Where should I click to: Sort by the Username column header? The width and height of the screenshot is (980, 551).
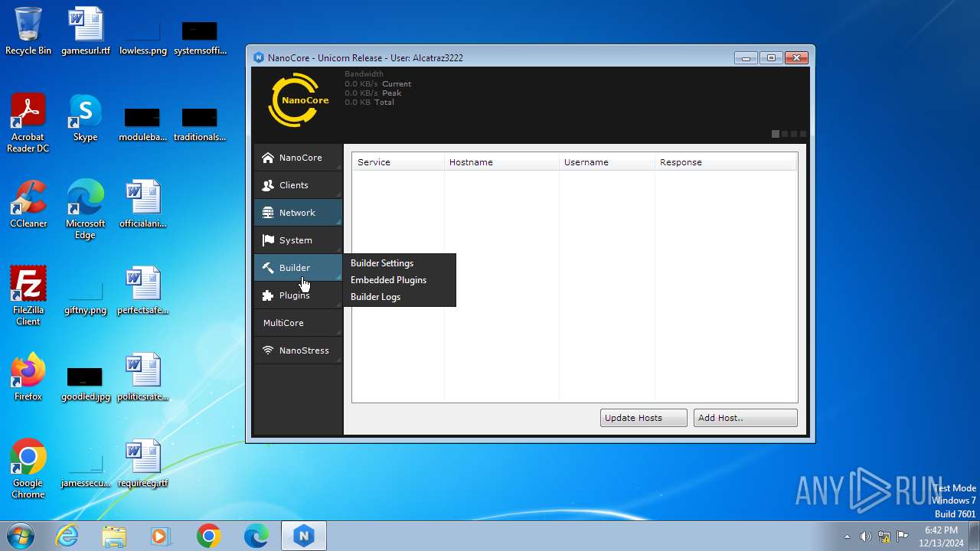(x=606, y=162)
